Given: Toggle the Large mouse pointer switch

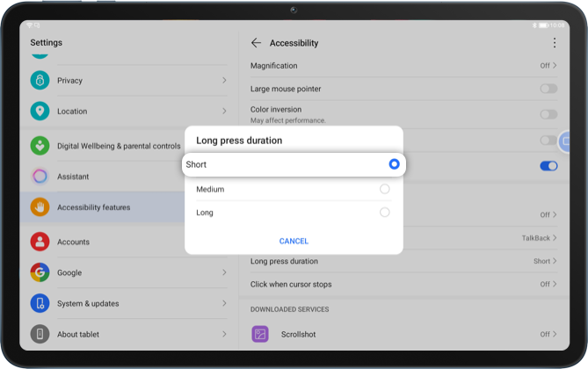Looking at the screenshot, I should click(x=548, y=89).
